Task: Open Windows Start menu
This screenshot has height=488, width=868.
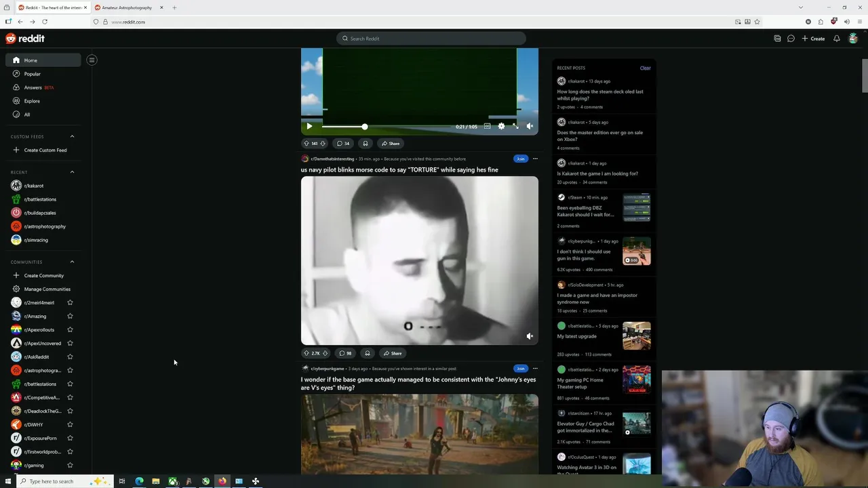Action: (7, 481)
